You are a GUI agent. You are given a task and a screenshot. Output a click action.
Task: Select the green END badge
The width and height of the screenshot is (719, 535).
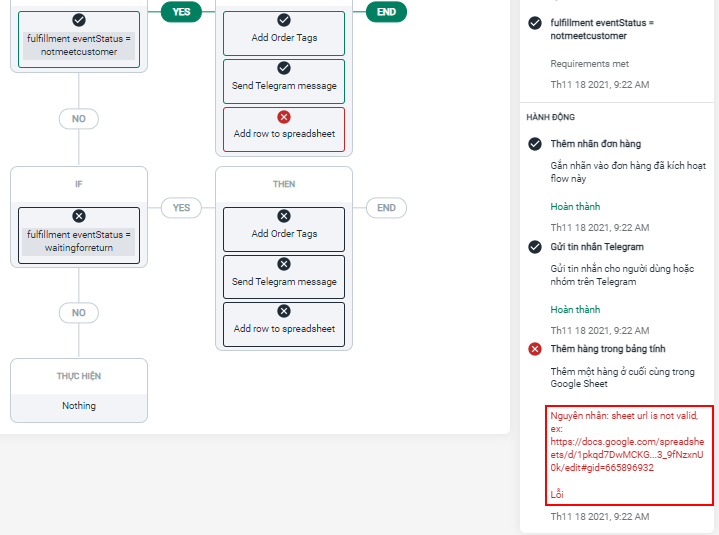point(386,12)
